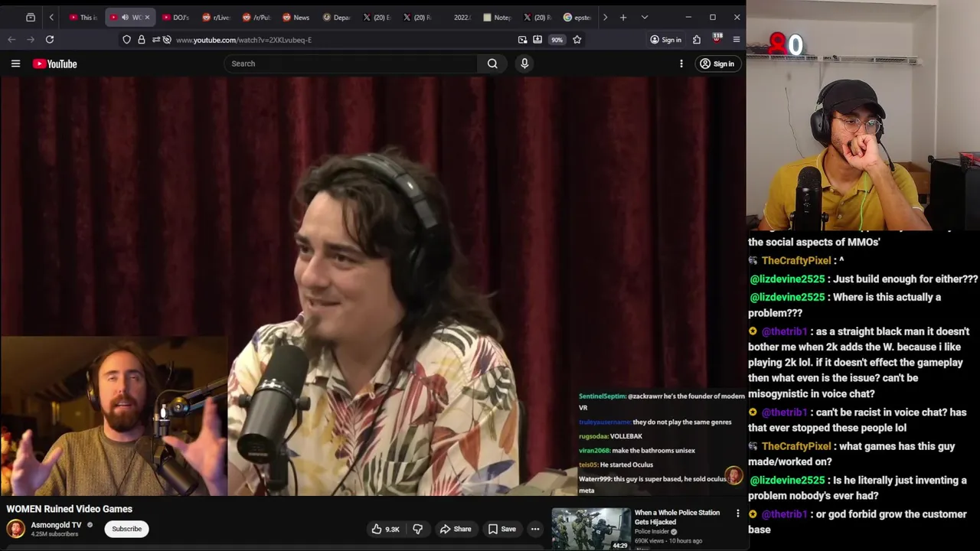Open a new browser tab
Image resolution: width=980 pixels, height=551 pixels.
tap(623, 17)
